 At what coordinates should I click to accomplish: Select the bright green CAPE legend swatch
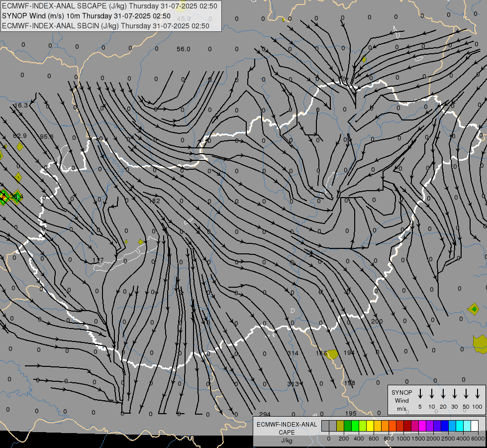[x=355, y=426]
